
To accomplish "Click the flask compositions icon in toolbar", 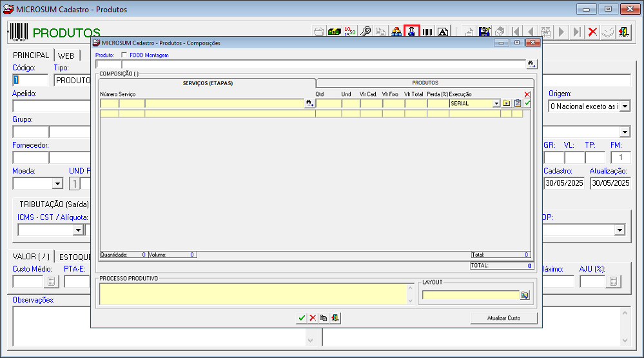I will [411, 32].
